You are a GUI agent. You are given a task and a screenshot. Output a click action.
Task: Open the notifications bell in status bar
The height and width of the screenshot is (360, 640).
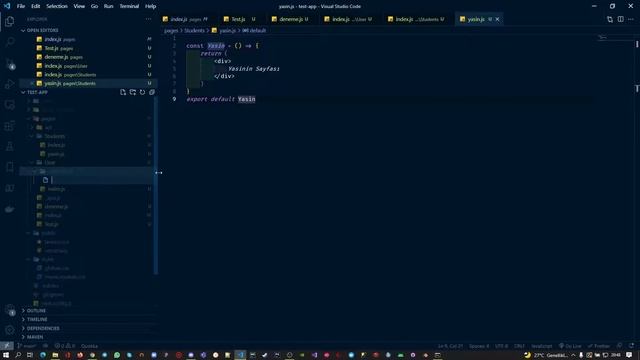click(631, 346)
